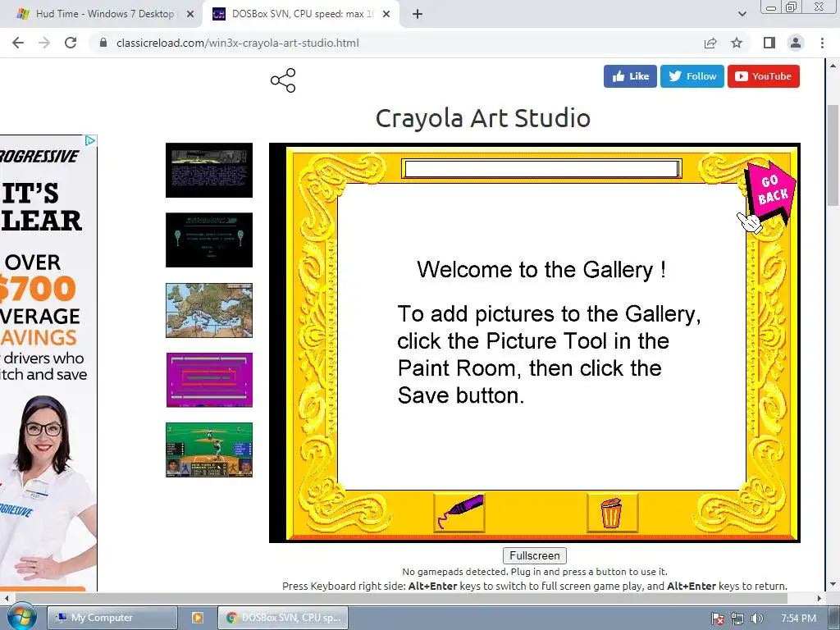Click the browser forward arrow
The image size is (840, 630).
pos(44,43)
